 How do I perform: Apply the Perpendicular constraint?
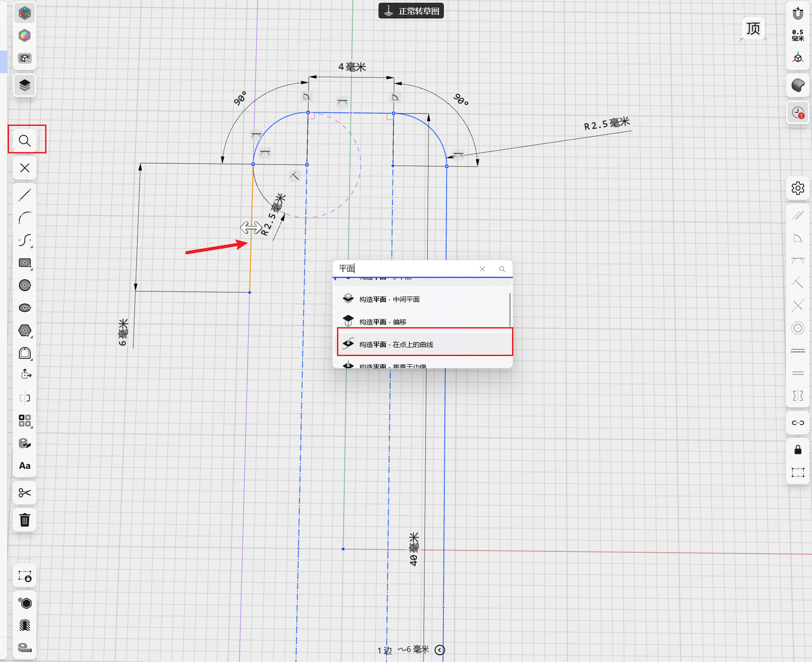click(798, 283)
